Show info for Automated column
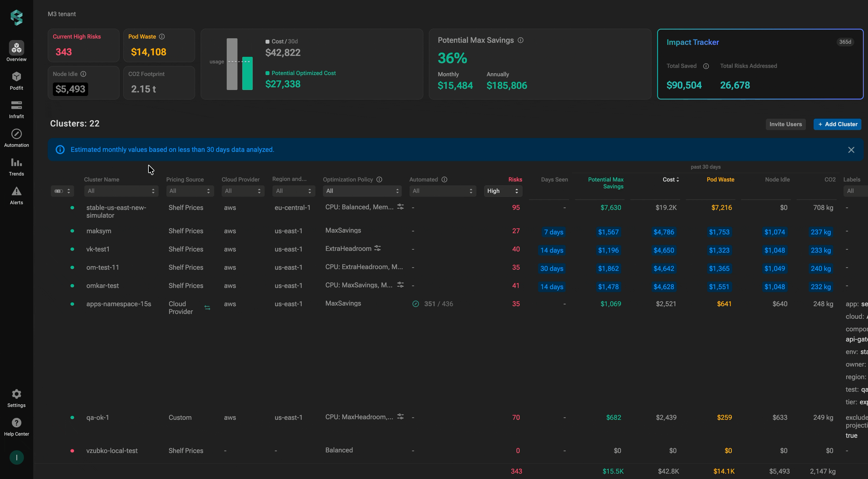The height and width of the screenshot is (479, 868). (x=444, y=179)
